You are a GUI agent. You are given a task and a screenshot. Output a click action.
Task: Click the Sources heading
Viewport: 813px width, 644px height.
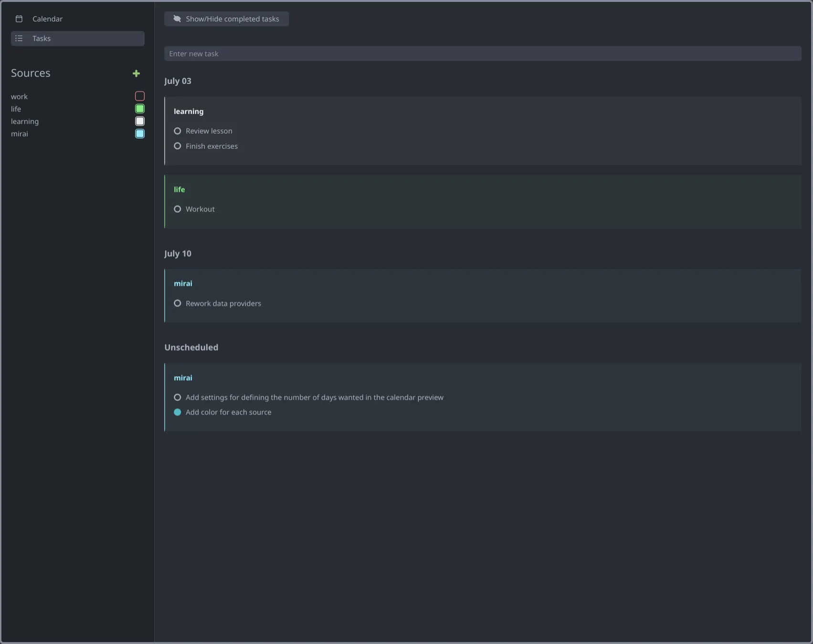pos(31,73)
